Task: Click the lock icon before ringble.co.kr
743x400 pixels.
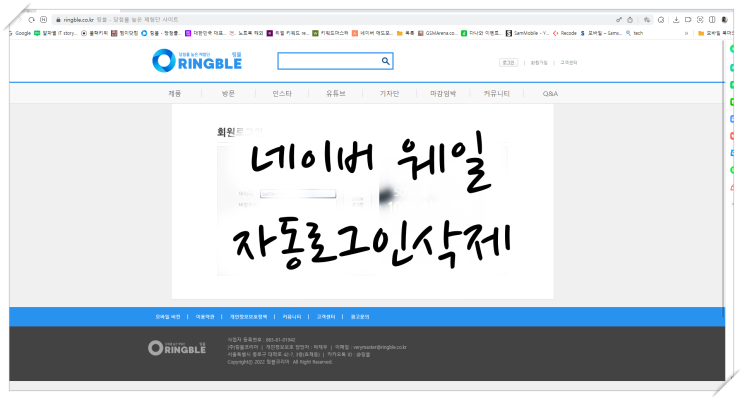Action: coord(58,20)
